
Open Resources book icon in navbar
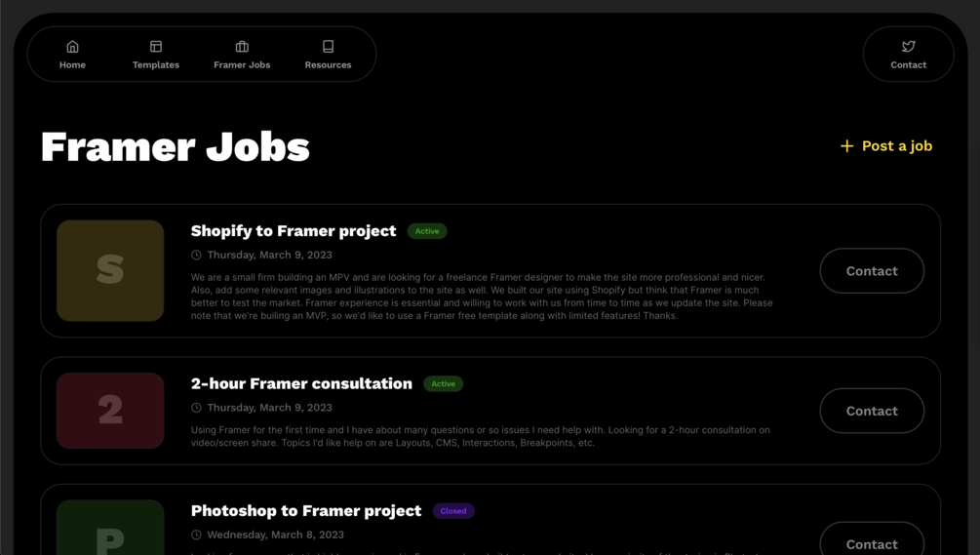[x=328, y=47]
